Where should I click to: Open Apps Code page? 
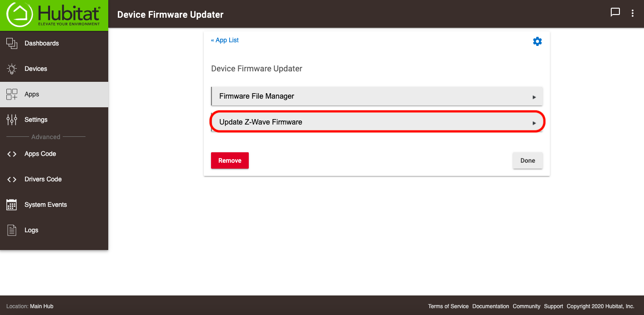click(54, 154)
